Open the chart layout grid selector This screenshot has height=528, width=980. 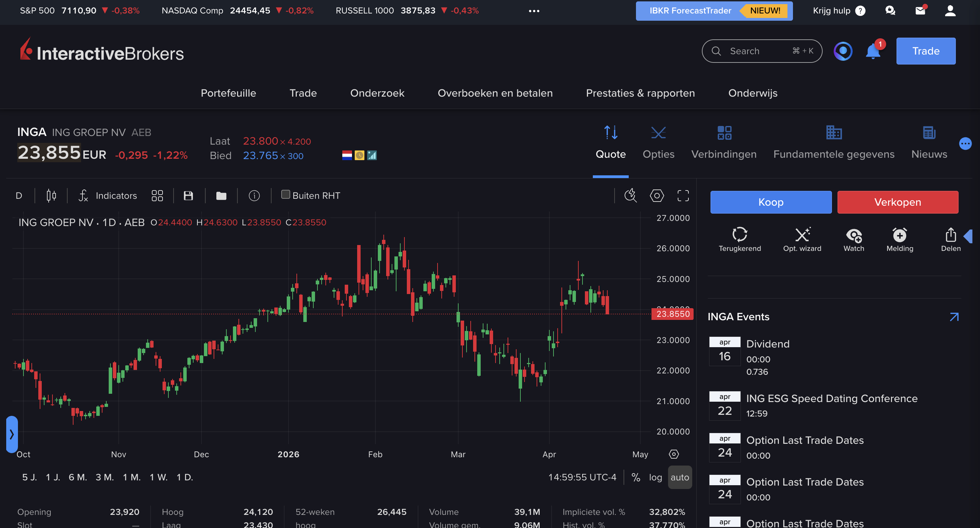point(157,196)
